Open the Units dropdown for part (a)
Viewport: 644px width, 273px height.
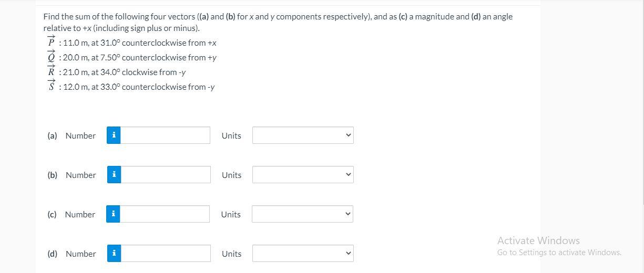(303, 135)
